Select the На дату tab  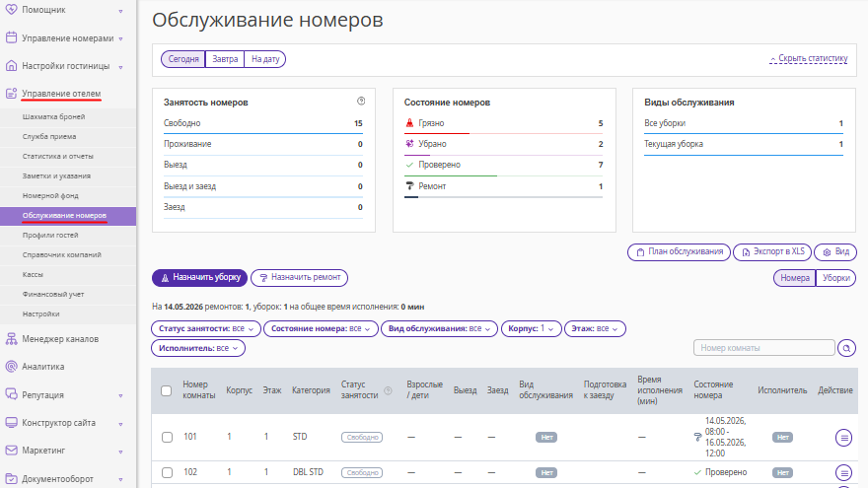[x=265, y=59]
